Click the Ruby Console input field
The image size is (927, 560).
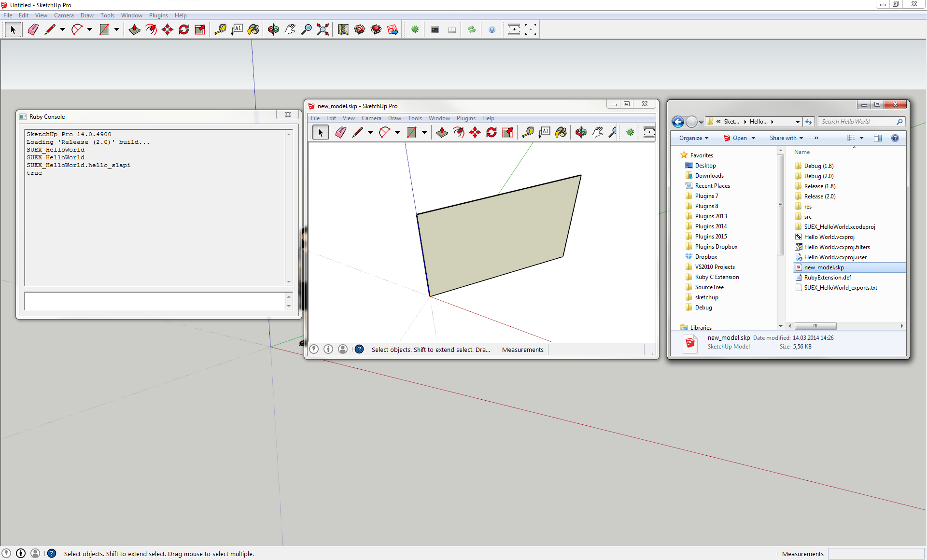click(x=155, y=301)
